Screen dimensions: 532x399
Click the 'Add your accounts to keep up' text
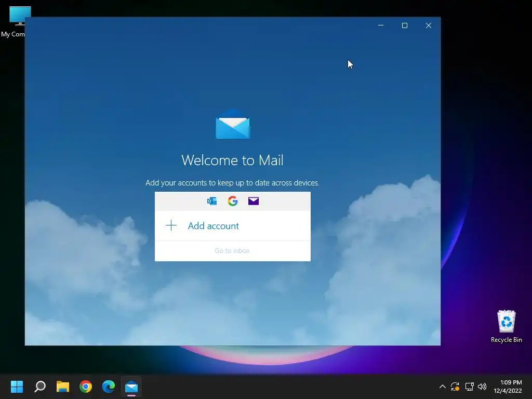[232, 182]
